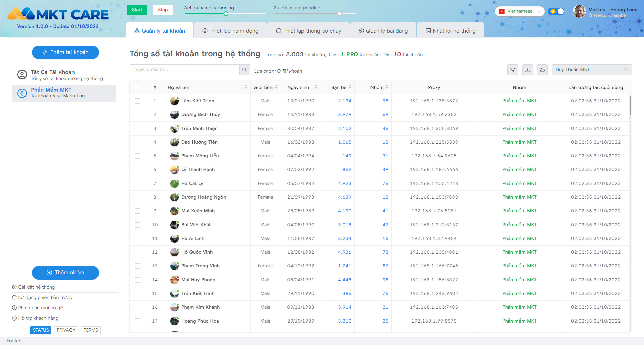Check the box for Bùi Việt Khải
This screenshot has height=345, width=644.
(137, 225)
